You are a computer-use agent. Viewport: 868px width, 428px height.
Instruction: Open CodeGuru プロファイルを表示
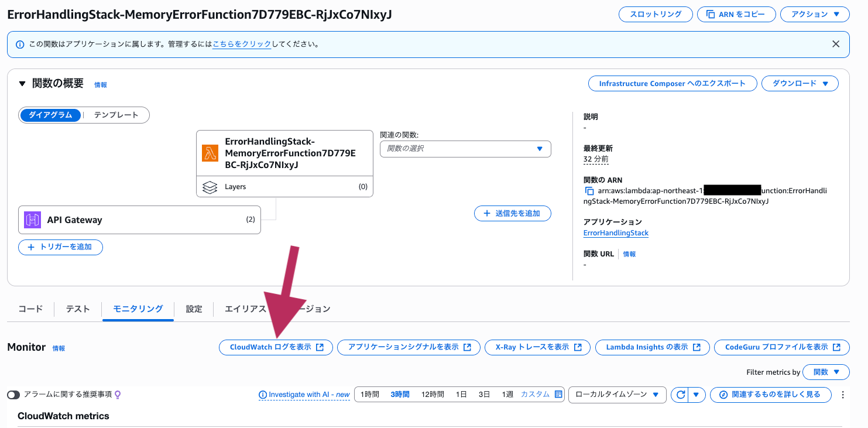pos(782,347)
